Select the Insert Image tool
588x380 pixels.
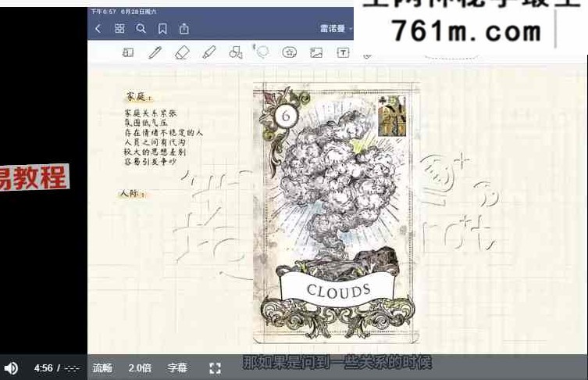(x=316, y=52)
